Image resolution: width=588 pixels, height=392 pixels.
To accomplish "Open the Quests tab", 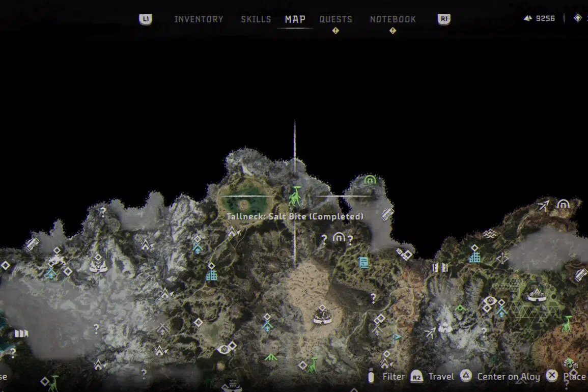I will (335, 19).
